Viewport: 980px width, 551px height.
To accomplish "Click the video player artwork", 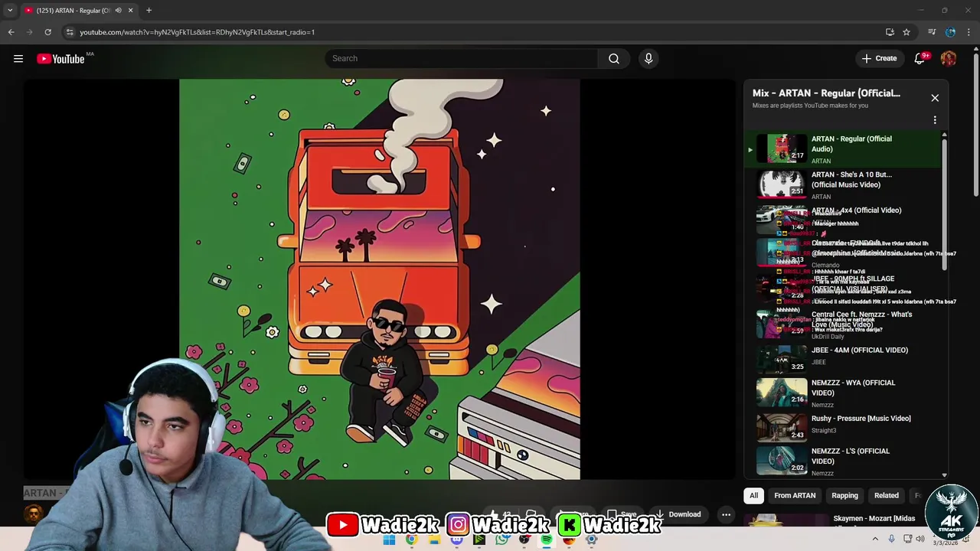I will (380, 279).
